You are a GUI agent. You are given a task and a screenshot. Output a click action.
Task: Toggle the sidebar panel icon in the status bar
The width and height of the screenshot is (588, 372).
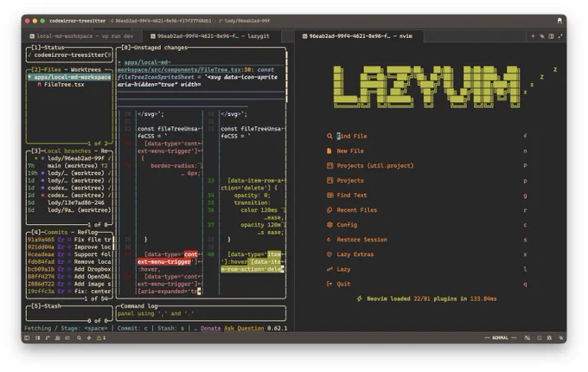27,338
